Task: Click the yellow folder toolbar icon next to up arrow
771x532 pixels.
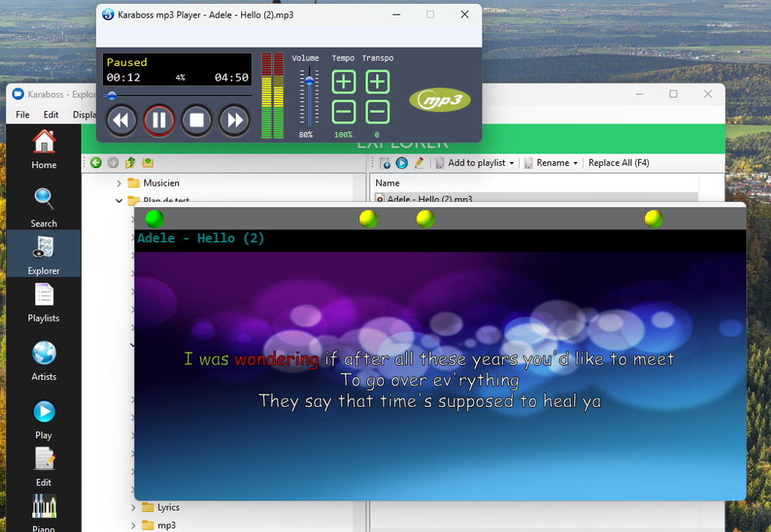Action: (x=147, y=163)
